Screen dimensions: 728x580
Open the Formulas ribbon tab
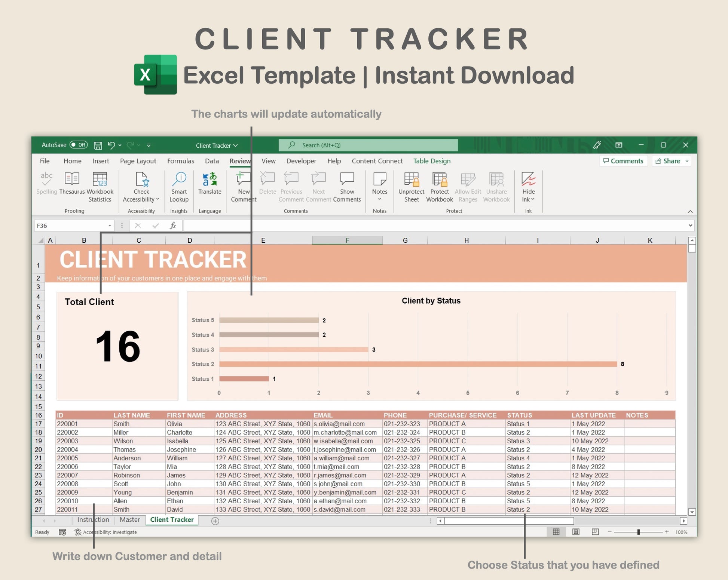tap(180, 161)
